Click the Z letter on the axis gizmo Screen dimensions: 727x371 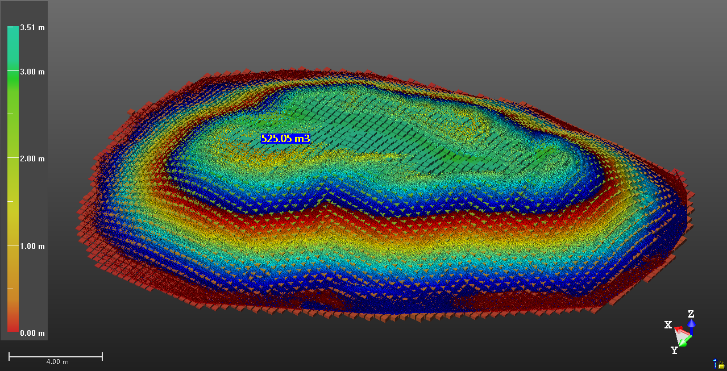pyautogui.click(x=691, y=314)
